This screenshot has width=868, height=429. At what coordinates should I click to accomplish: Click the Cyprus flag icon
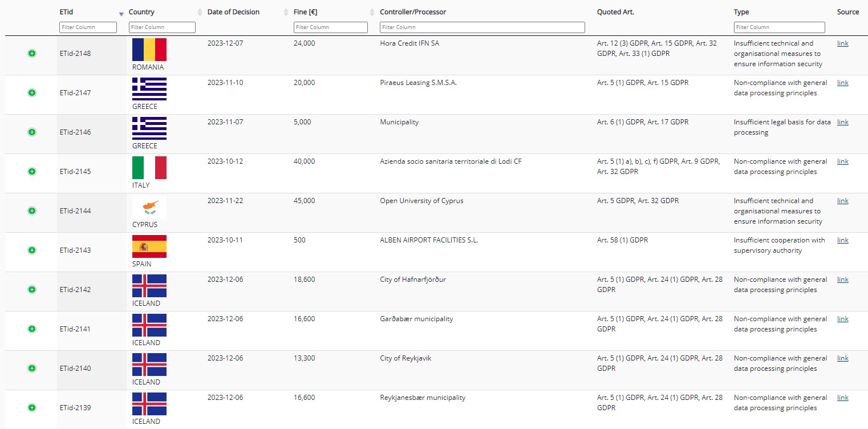pos(149,207)
